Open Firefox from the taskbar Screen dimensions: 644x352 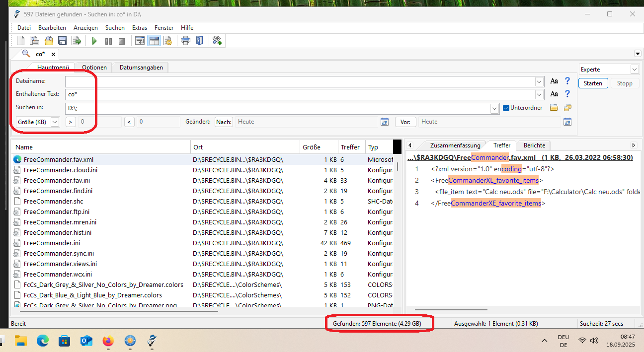[108, 341]
